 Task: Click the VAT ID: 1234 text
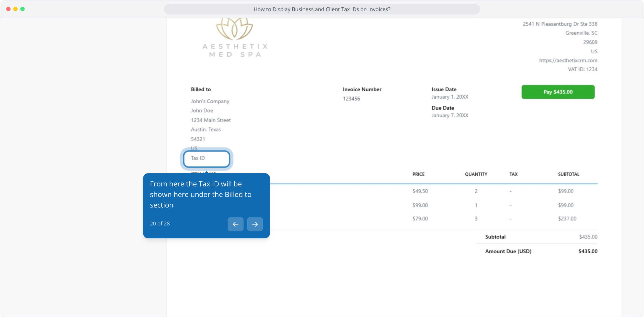582,69
